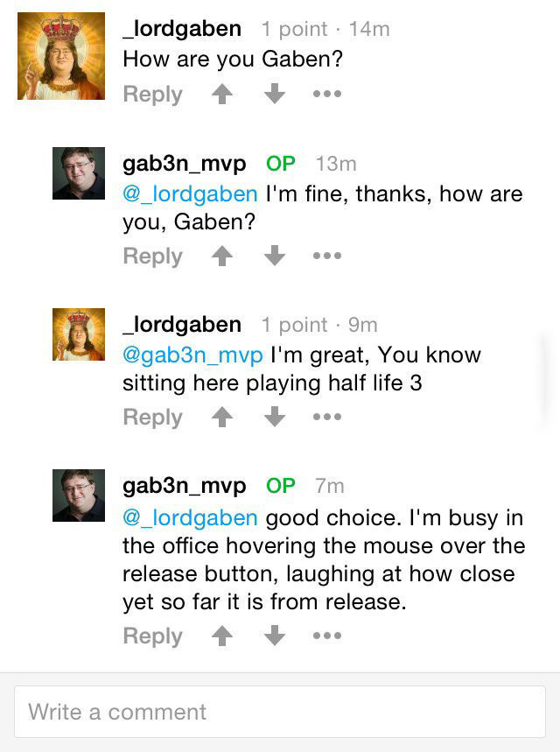This screenshot has height=752, width=560.
Task: Open more options on "I'm fine, thanks" comment
Action: tap(327, 256)
